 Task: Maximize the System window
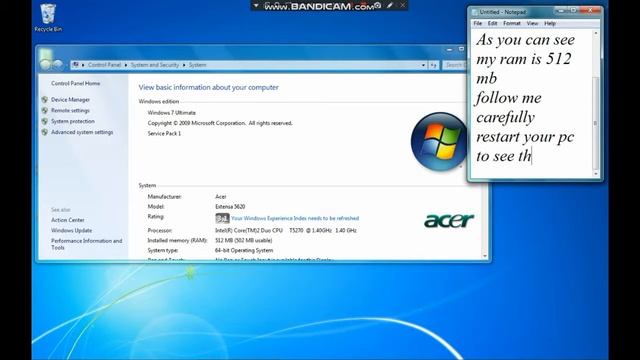pos(461,49)
